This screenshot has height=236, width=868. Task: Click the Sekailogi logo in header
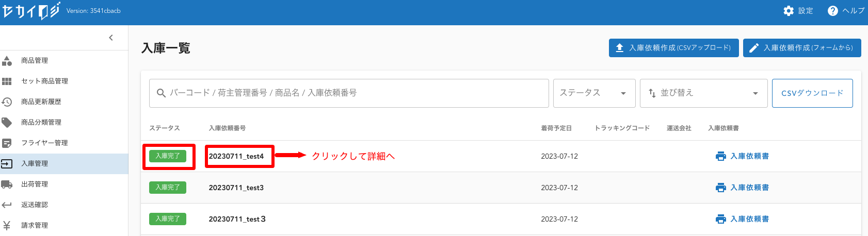coord(31,11)
